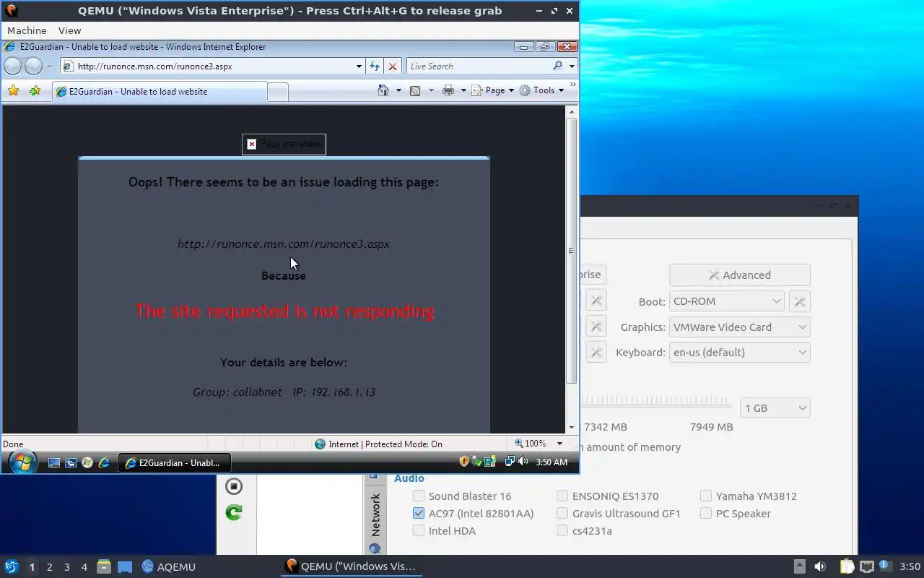Click the IE Home icon
The image size is (924, 578).
[383, 90]
